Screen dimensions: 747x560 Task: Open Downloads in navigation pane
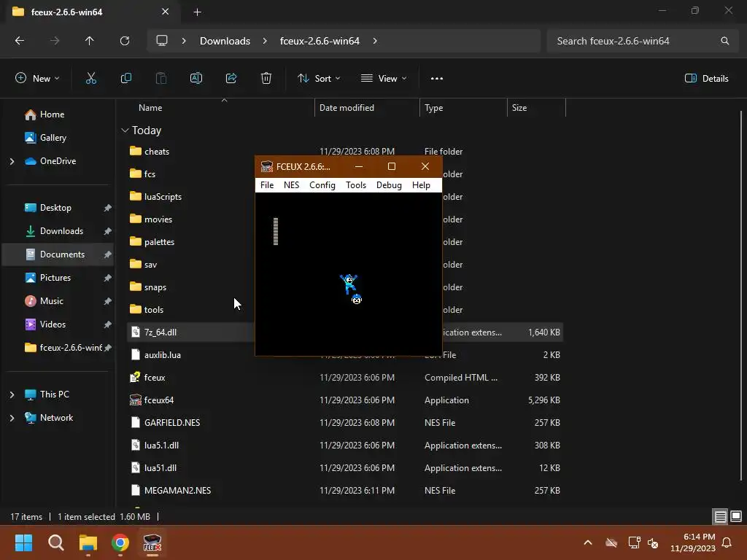tap(61, 231)
